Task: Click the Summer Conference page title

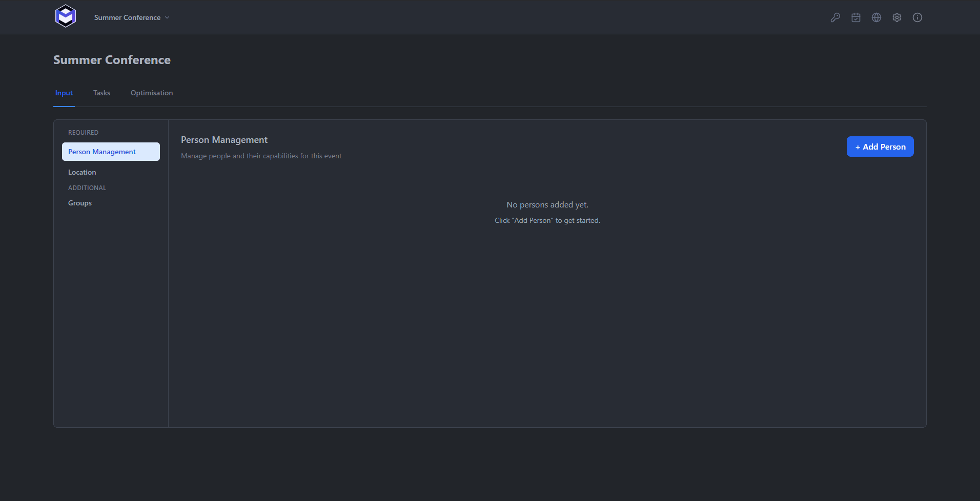Action: coord(112,60)
